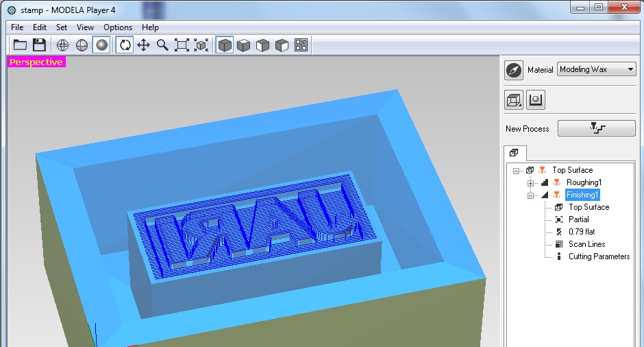Click the 0.79 flat end mill icon
Screen dimensions: 644x347
click(559, 232)
